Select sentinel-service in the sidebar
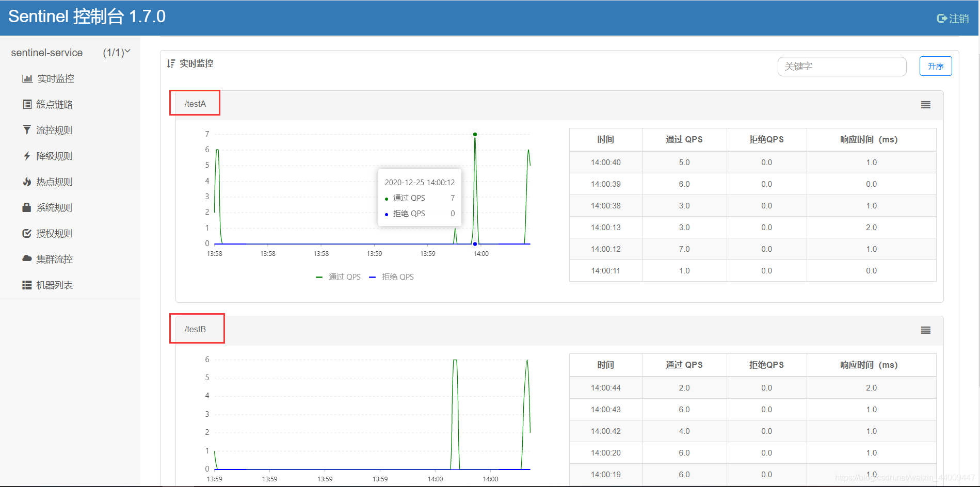Screen dimensions: 980x487 [47, 53]
